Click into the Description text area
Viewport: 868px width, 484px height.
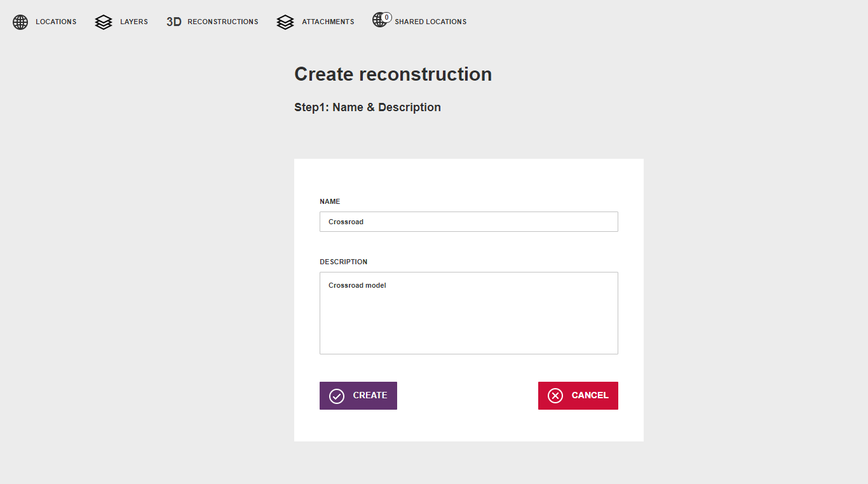(469, 313)
